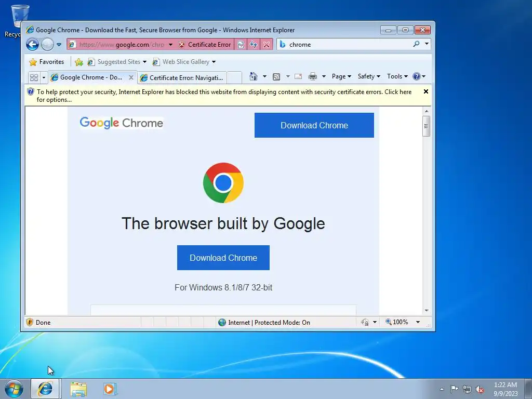Click top Download Chrome button
This screenshot has width=532, height=399.
pyautogui.click(x=314, y=125)
